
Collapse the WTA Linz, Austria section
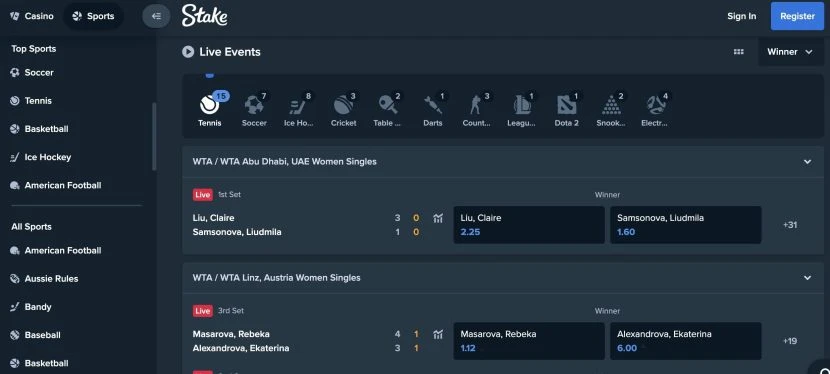tap(807, 278)
